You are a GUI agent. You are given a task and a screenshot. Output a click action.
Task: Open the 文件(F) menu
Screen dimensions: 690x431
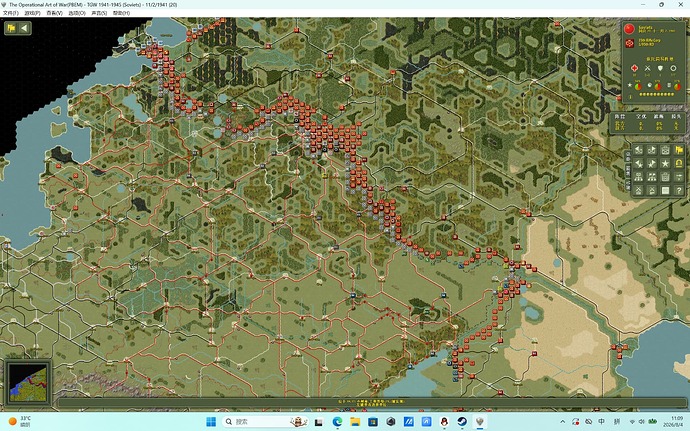point(10,13)
